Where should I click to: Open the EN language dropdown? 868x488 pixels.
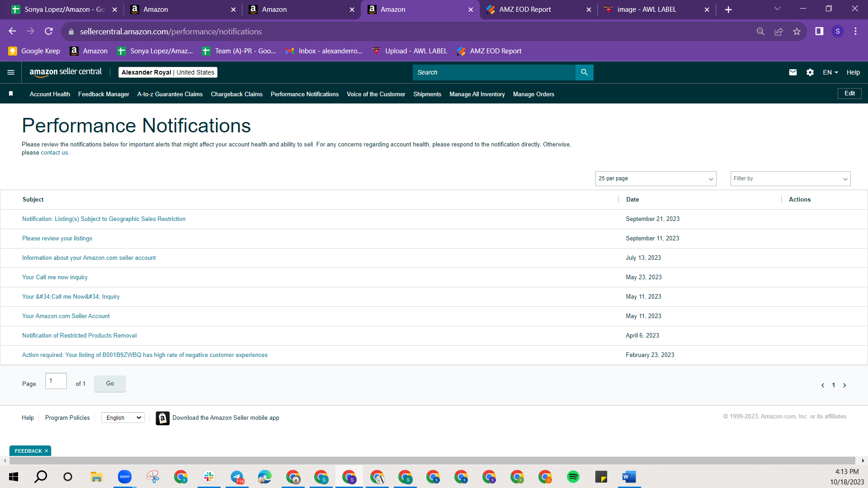pyautogui.click(x=830, y=72)
